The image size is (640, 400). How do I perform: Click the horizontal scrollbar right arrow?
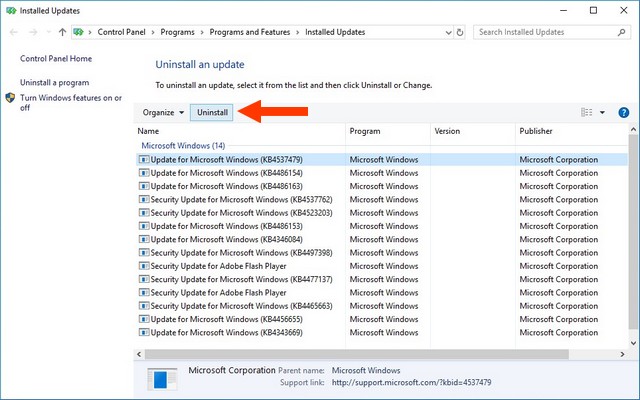click(623, 354)
